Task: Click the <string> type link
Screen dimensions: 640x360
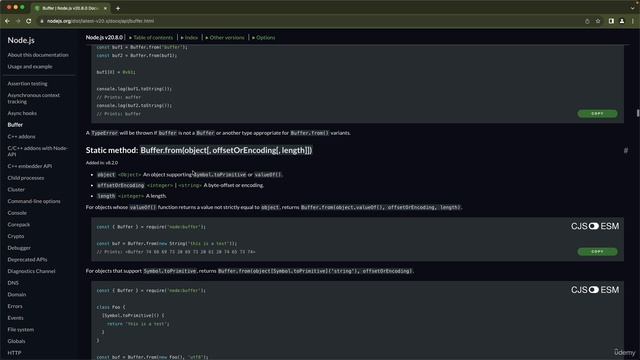Action: 190,185
